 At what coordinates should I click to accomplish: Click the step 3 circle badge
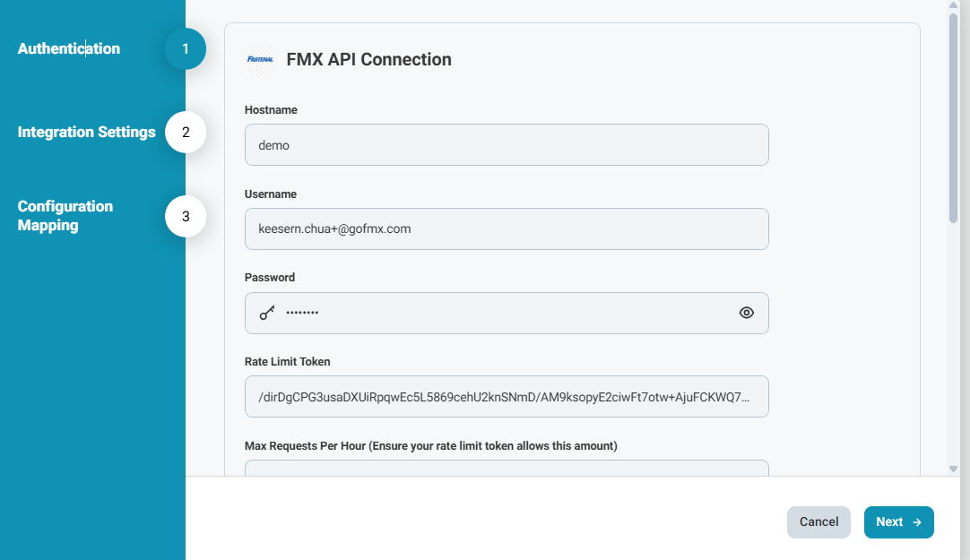(186, 216)
